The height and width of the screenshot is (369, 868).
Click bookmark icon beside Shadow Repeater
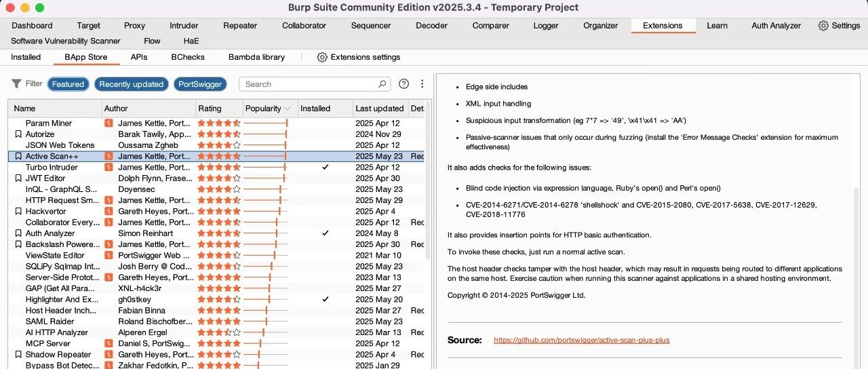pyautogui.click(x=18, y=354)
